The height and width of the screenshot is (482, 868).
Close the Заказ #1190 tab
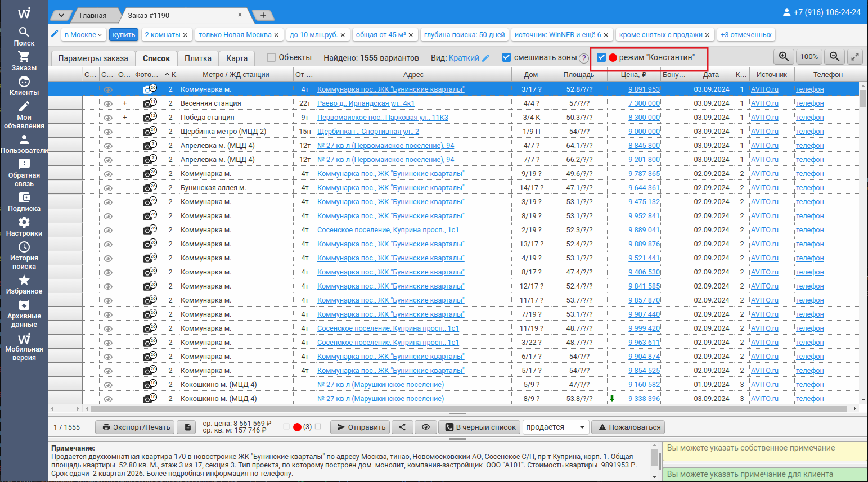tap(240, 15)
